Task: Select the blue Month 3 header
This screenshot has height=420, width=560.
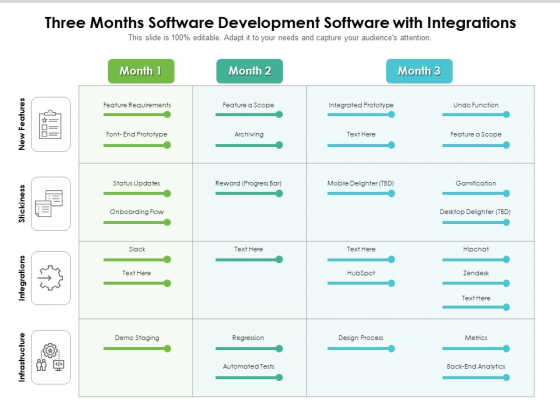Action: tap(419, 71)
